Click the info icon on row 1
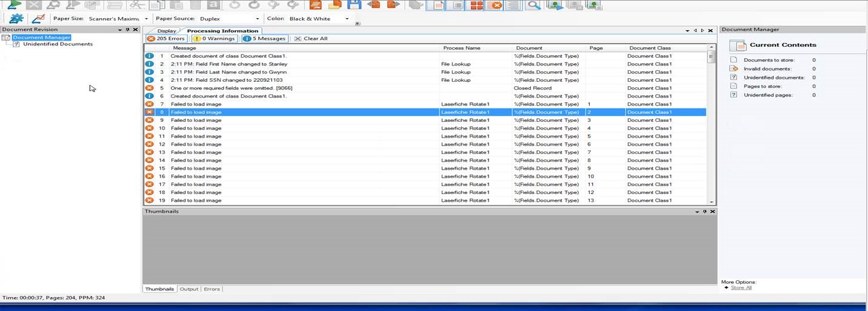 pos(149,56)
